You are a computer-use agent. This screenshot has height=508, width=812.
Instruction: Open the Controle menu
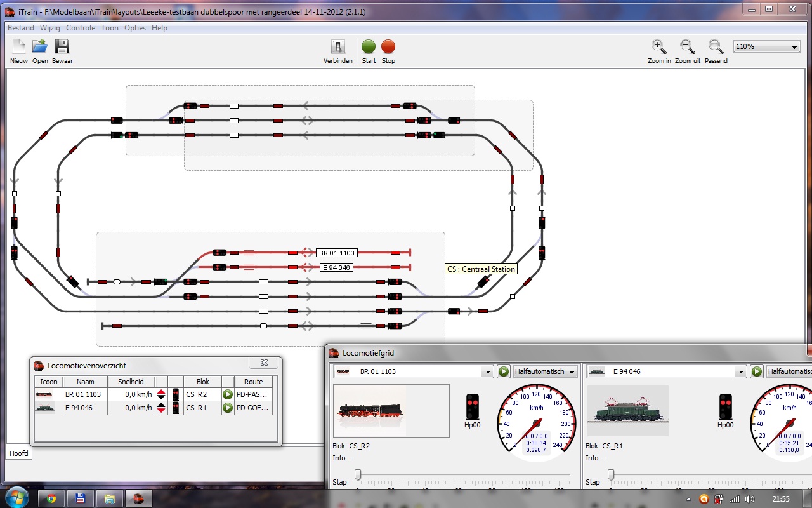81,28
